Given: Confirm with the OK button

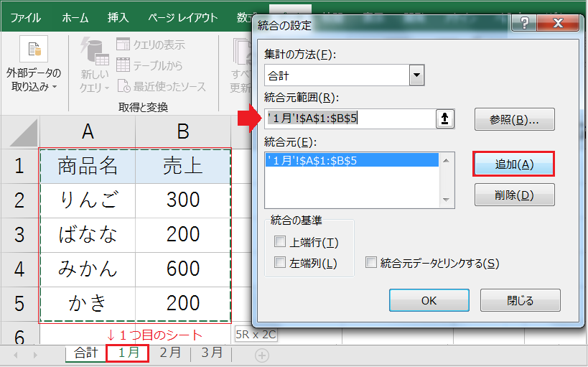Looking at the screenshot, I should (x=429, y=300).
